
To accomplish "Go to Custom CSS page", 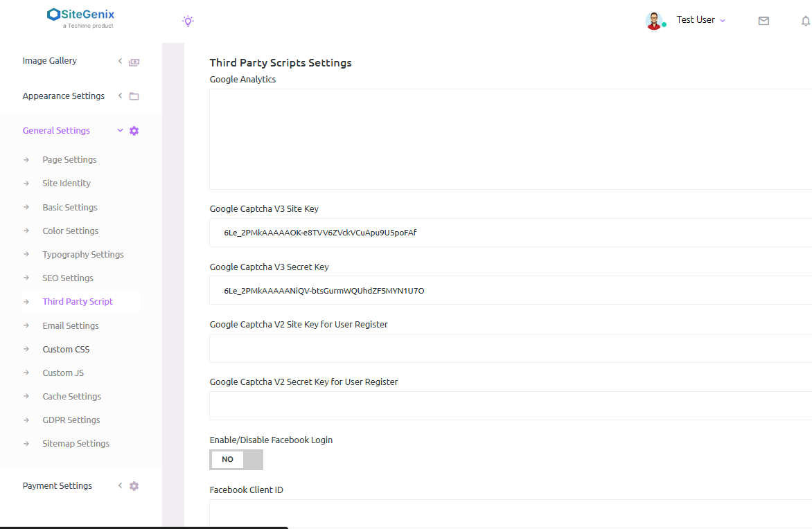I will click(x=66, y=350).
